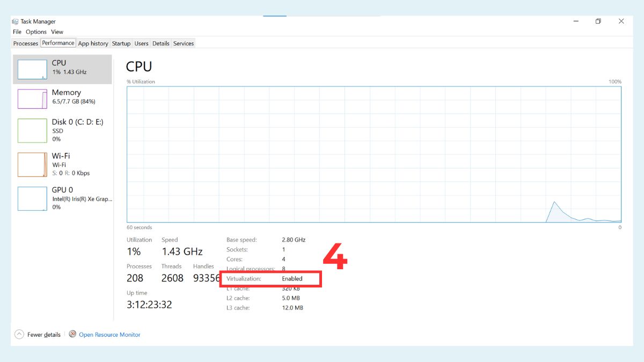The image size is (644, 362).
Task: Click the CPU utilization graph area
Action: [374, 154]
